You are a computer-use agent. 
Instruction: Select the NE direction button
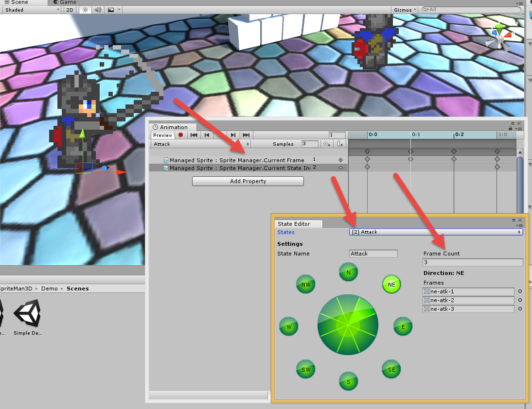(x=391, y=285)
